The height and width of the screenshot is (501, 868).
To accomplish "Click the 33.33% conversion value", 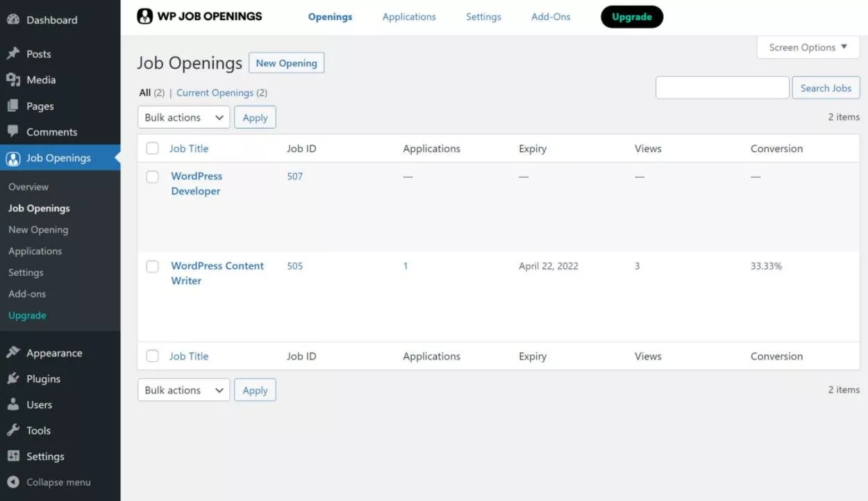I will [x=766, y=266].
